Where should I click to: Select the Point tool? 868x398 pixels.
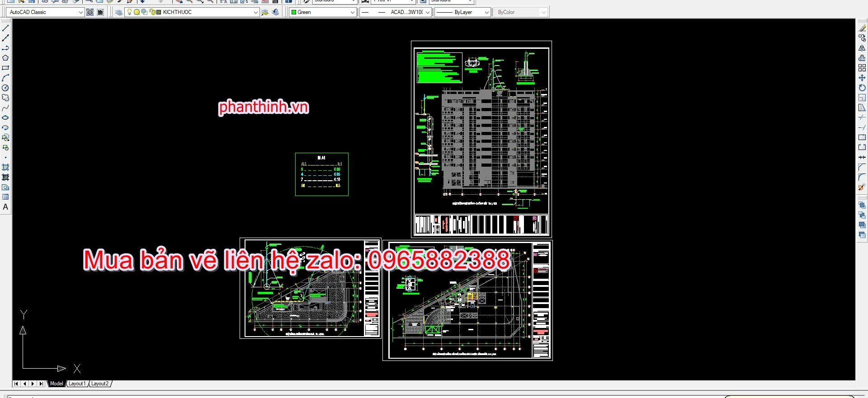click(5, 157)
